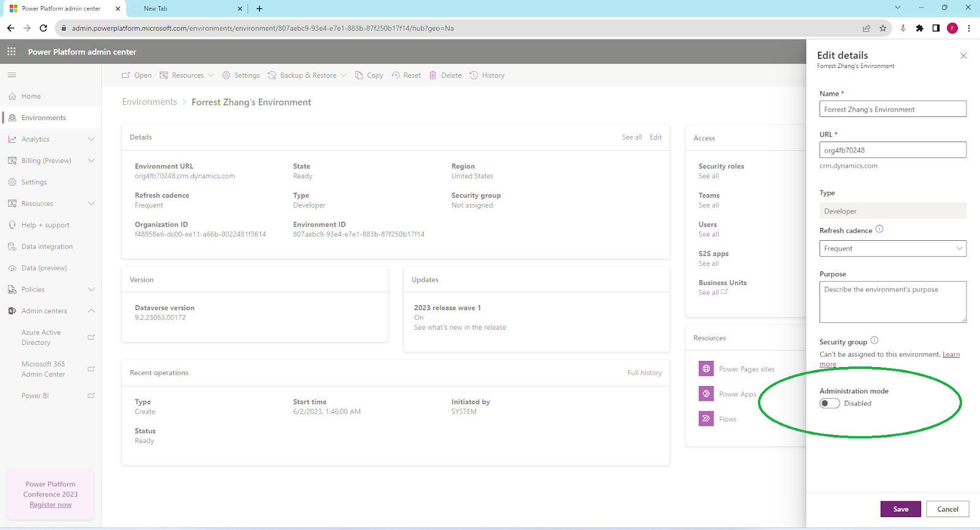The image size is (980, 530).
Task: Go back to Environments breadcrumb
Action: pos(149,102)
